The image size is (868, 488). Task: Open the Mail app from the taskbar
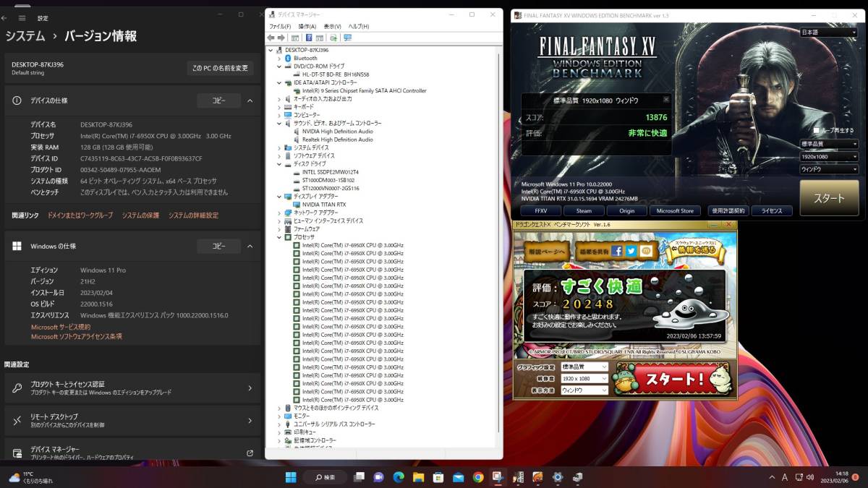click(x=458, y=477)
